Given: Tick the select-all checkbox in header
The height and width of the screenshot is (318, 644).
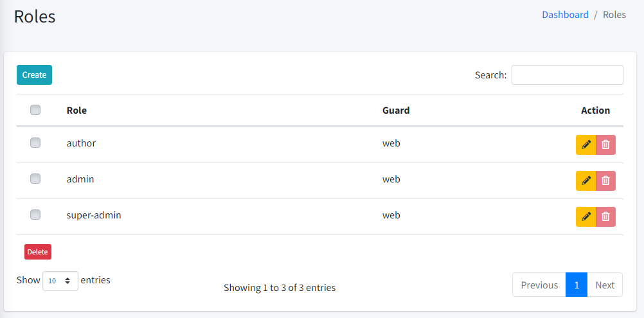Looking at the screenshot, I should pyautogui.click(x=35, y=110).
